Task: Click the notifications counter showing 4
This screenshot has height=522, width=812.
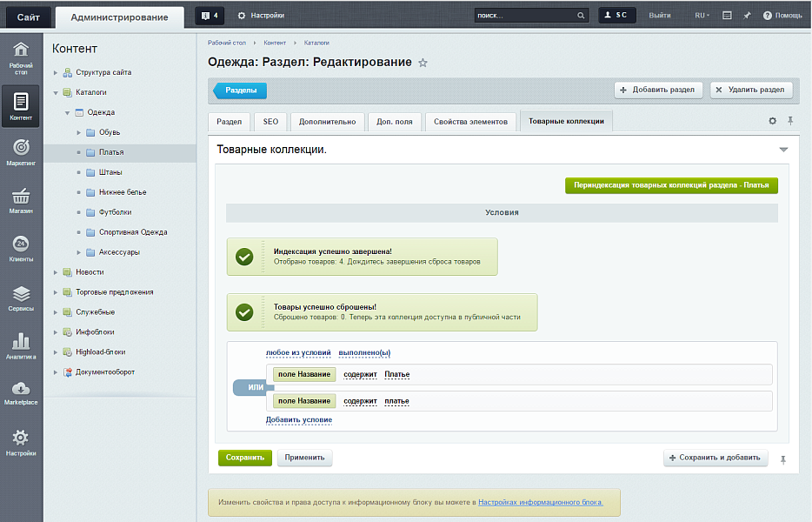Action: click(208, 15)
